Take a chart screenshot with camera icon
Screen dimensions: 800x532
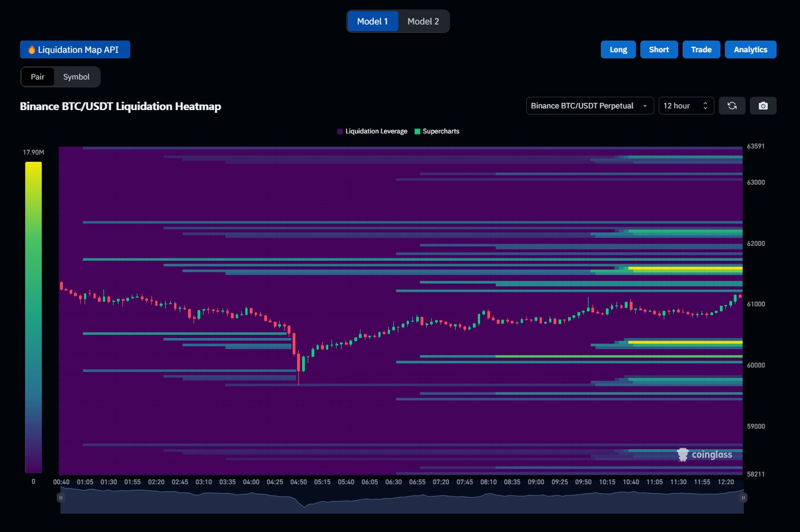pos(763,106)
